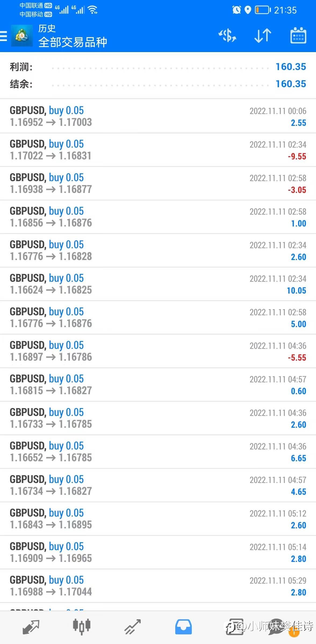Open the Trade tab with trend line icon
Viewport: 316px width, 644px height.
point(132,627)
